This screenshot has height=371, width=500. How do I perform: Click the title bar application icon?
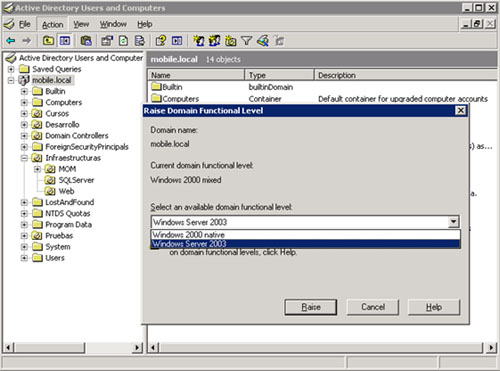coord(8,7)
